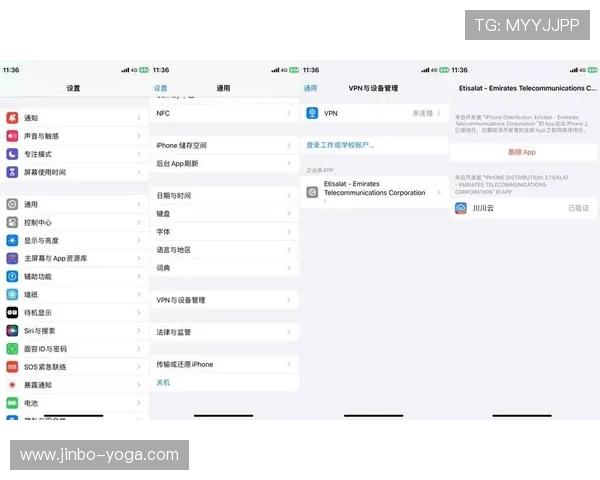Select the 控制中心 row label
The height and width of the screenshot is (480, 600).
tap(38, 222)
